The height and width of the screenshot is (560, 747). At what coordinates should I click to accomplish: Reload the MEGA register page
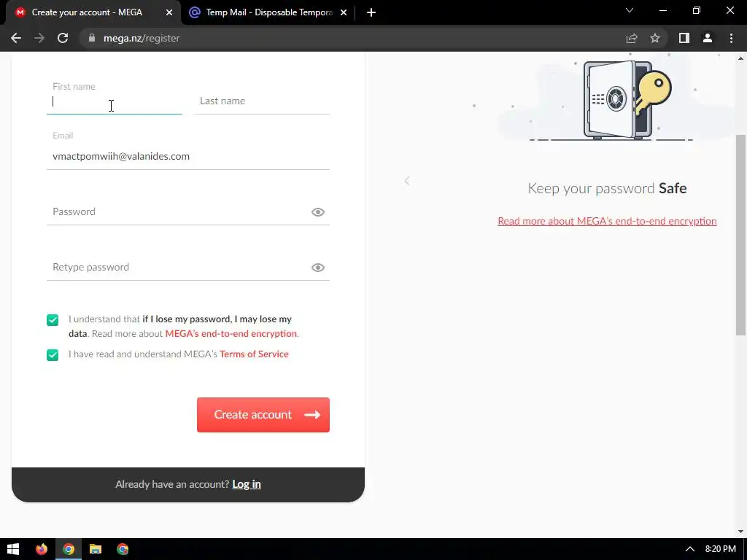63,38
